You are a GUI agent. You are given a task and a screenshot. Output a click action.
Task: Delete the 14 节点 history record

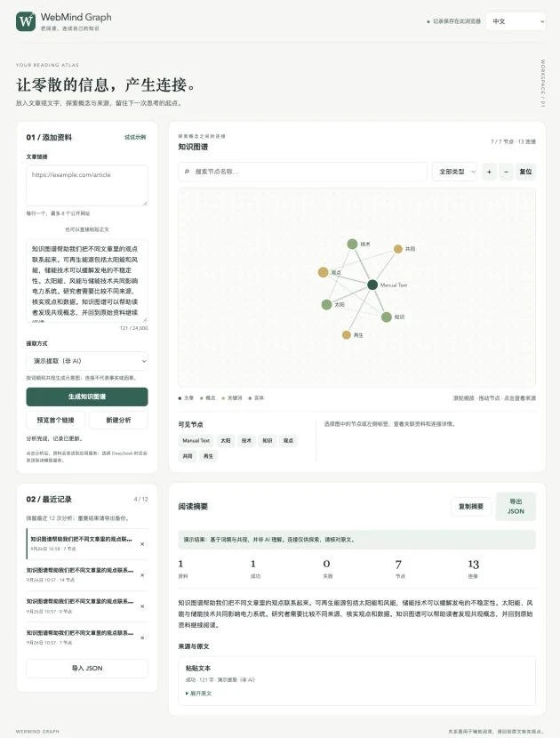pyautogui.click(x=142, y=575)
